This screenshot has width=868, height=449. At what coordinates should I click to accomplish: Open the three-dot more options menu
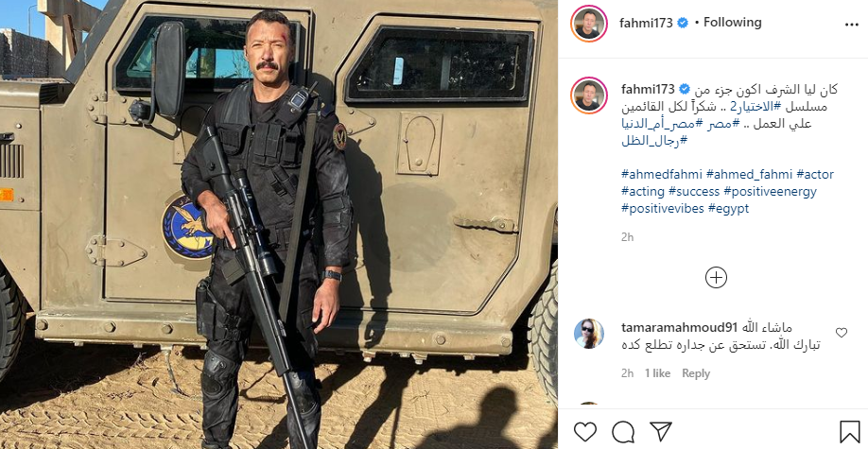coord(851,25)
